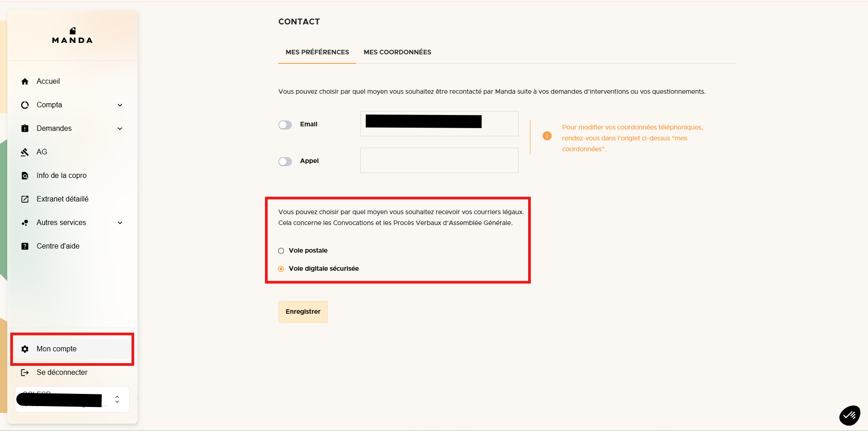
Task: Click the Extranet détaillé external-link icon
Action: pyautogui.click(x=25, y=199)
